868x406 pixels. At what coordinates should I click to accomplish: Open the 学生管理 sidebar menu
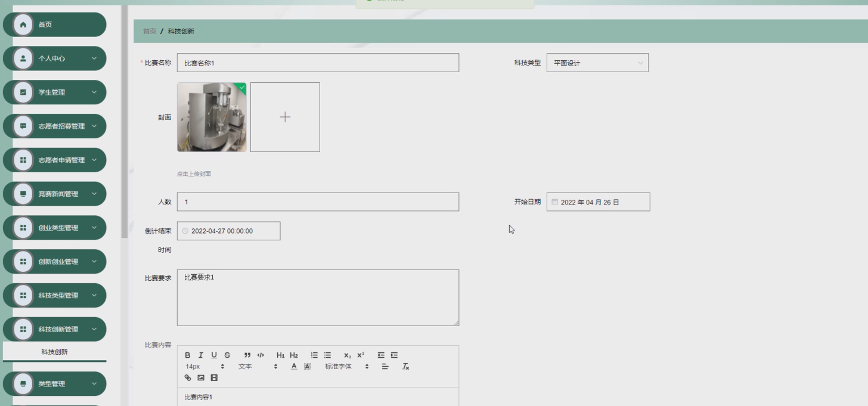pos(55,92)
